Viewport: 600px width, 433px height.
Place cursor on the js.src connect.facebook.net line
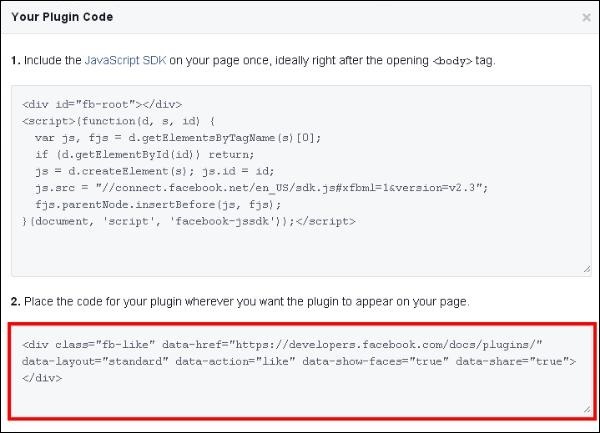[x=260, y=187]
